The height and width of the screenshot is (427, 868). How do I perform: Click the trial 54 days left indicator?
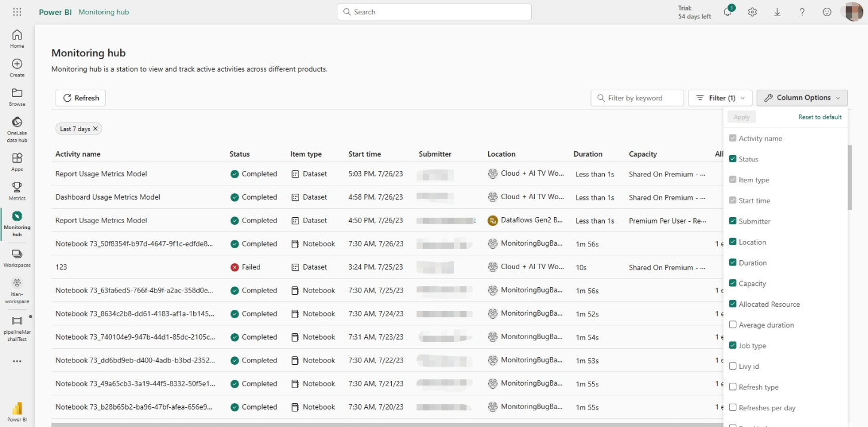click(x=695, y=13)
